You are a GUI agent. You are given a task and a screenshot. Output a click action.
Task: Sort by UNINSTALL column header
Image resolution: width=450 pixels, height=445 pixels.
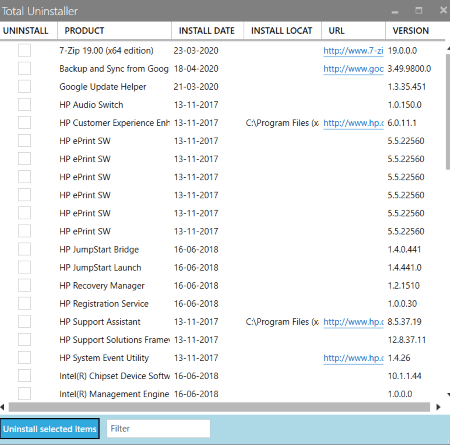pyautogui.click(x=29, y=31)
